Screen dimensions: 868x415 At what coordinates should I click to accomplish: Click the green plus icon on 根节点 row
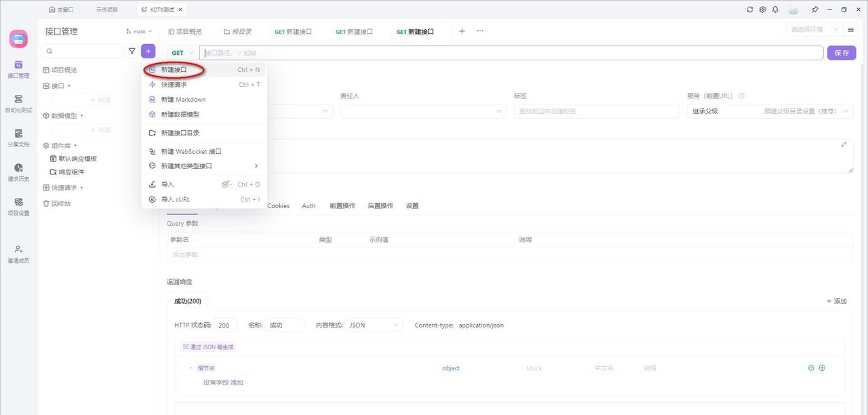(x=822, y=368)
